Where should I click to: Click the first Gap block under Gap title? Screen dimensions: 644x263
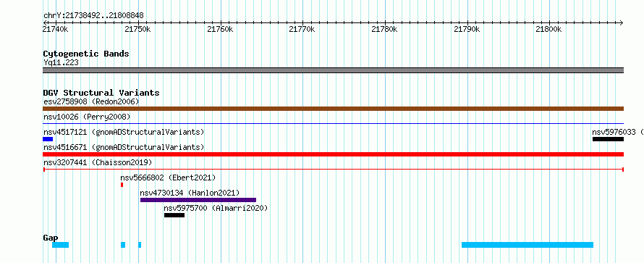[x=60, y=245]
